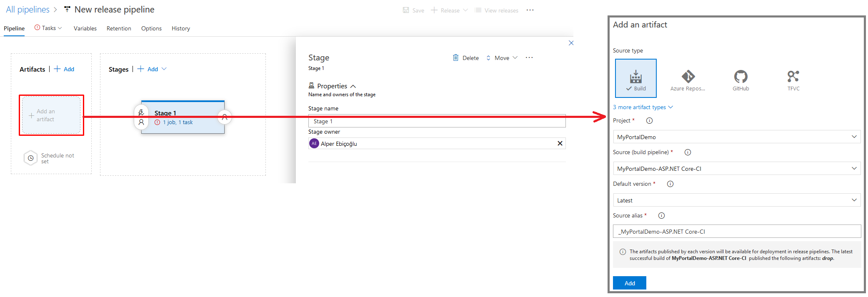This screenshot has height=297, width=868.
Task: Click the plus icon next to Artifacts Add
Action: point(57,69)
